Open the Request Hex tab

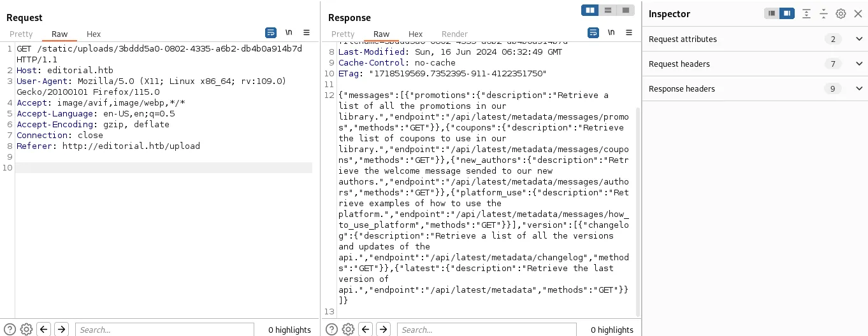[x=94, y=34]
